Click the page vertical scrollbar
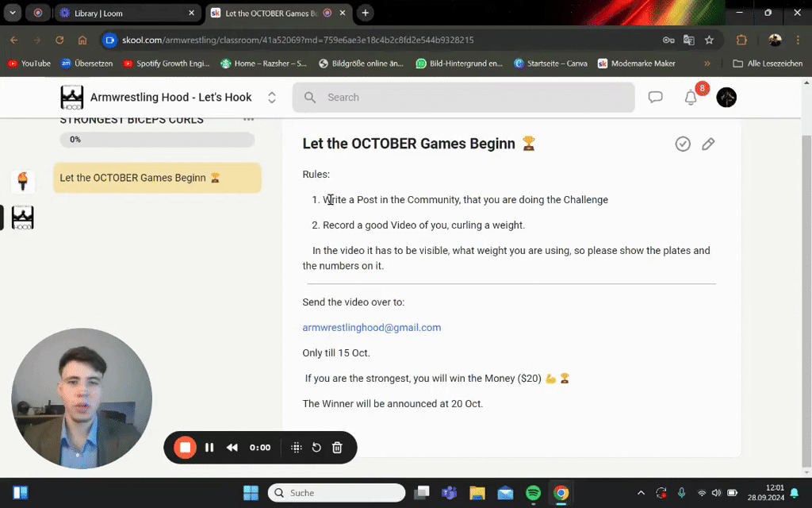The height and width of the screenshot is (508, 812). click(x=806, y=301)
